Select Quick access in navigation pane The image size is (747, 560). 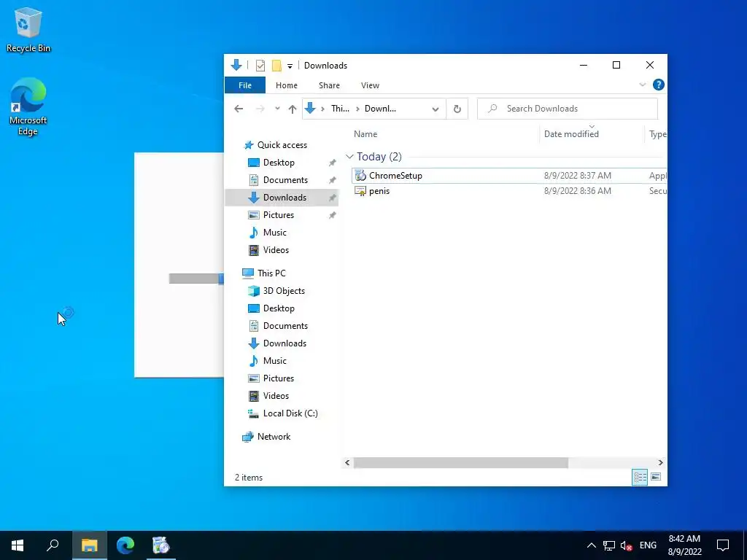tap(282, 145)
